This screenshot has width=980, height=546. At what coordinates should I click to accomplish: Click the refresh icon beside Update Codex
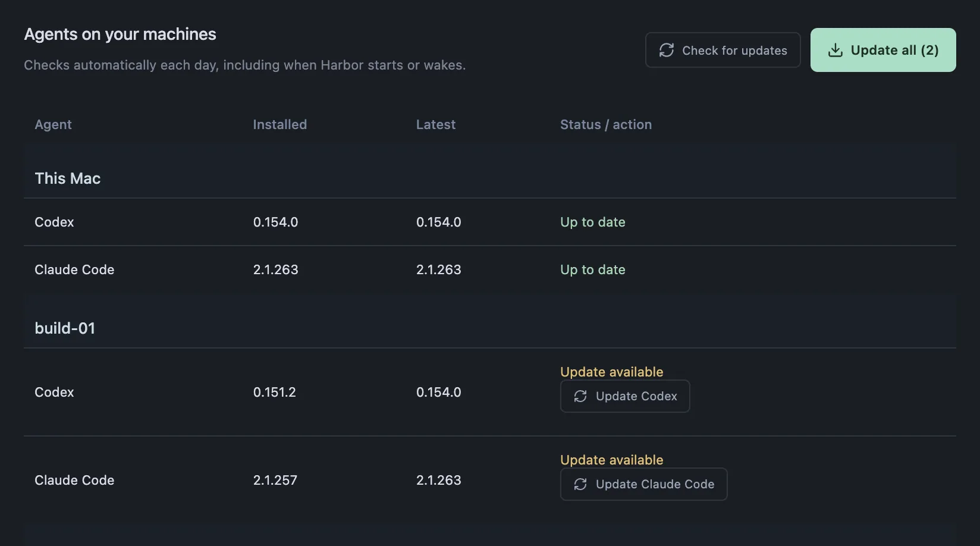[x=580, y=396]
